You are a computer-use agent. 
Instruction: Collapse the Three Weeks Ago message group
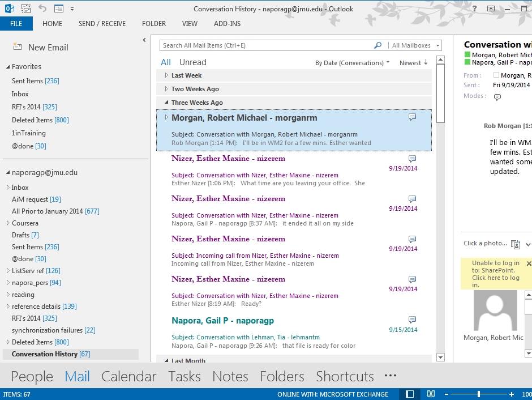(166, 102)
